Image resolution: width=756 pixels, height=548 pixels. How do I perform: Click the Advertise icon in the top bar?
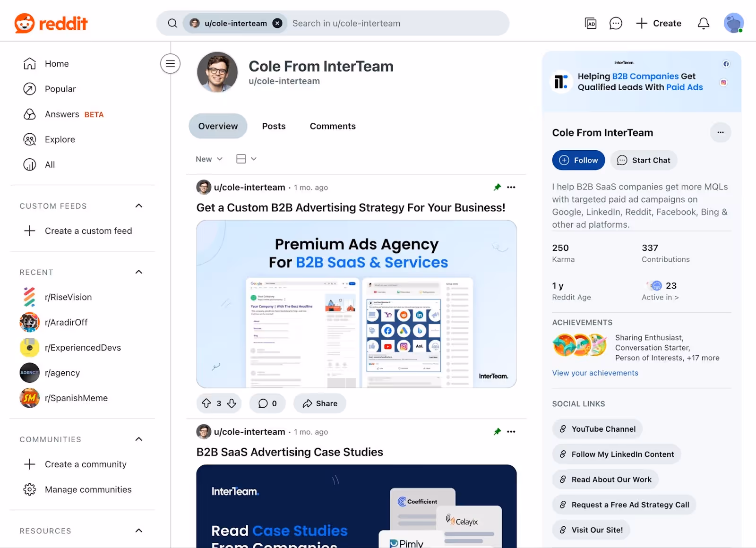(x=590, y=23)
